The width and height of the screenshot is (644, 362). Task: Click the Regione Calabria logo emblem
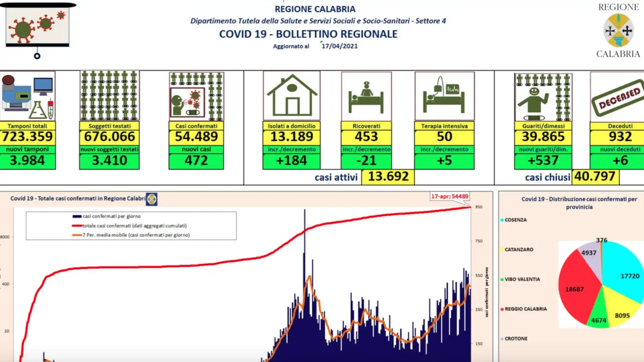pos(618,31)
